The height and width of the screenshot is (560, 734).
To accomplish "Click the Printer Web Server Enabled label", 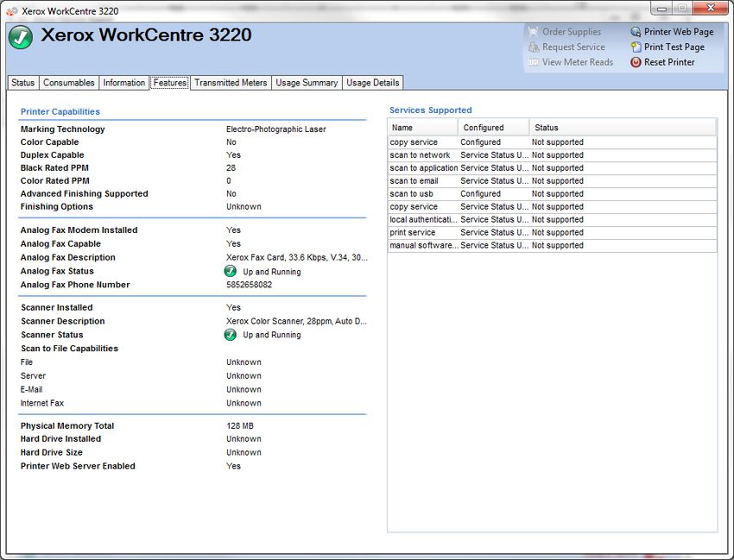I will coord(78,466).
